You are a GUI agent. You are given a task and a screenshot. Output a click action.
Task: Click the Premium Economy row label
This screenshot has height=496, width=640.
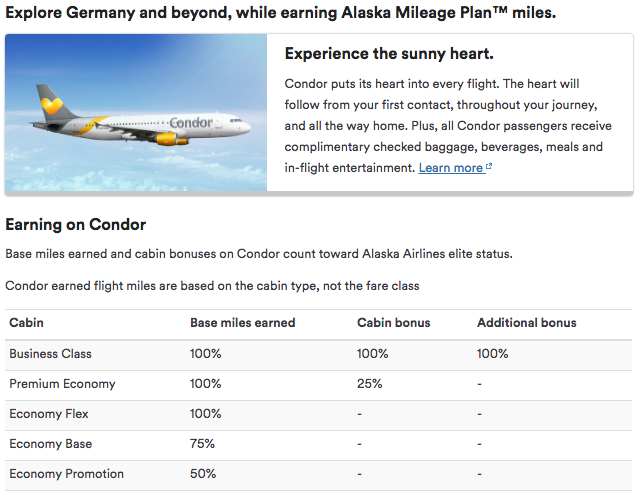62,384
